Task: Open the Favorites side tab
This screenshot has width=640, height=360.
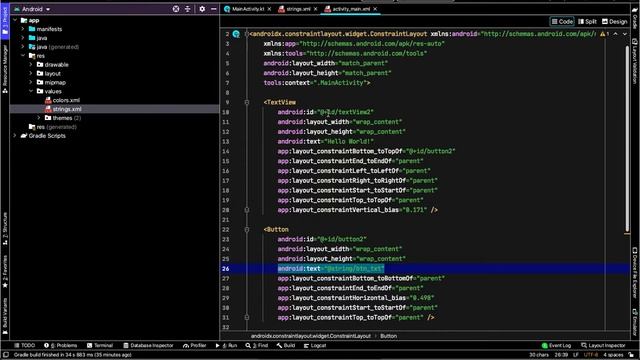Action: pyautogui.click(x=5, y=271)
